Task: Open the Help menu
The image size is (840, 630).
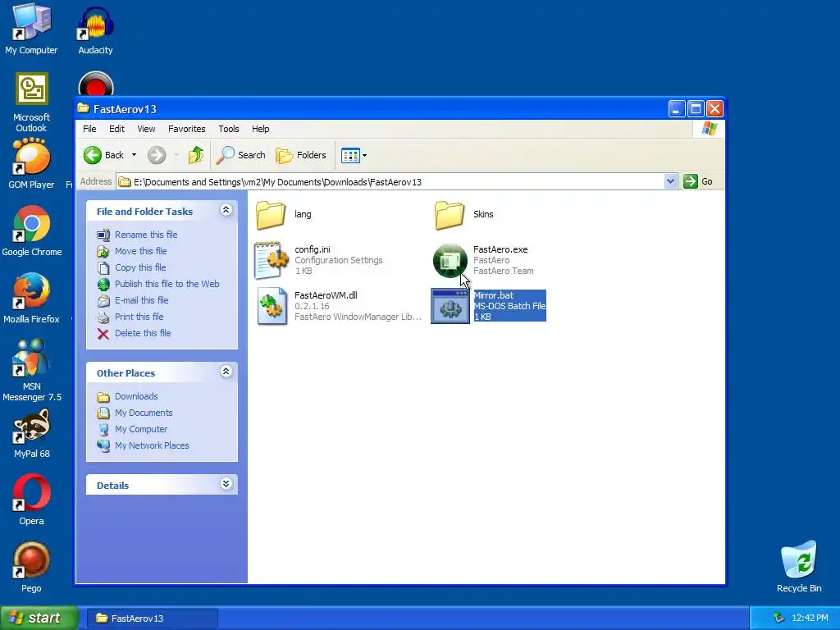Action: click(x=260, y=129)
